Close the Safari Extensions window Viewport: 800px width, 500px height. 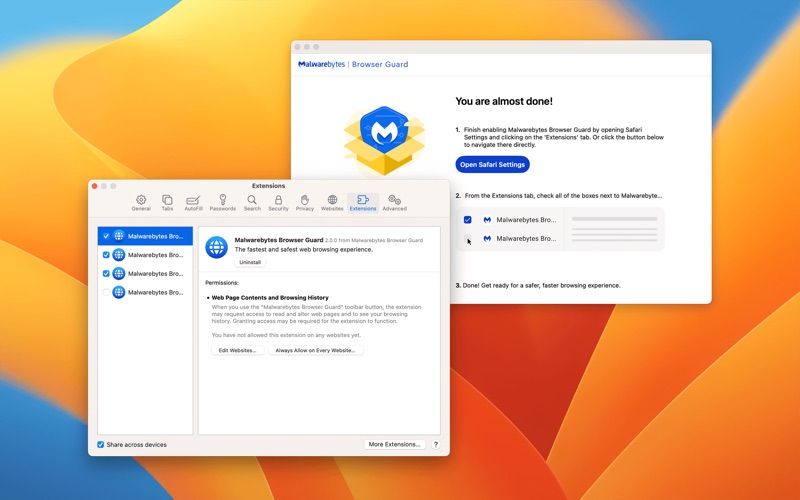(x=94, y=186)
